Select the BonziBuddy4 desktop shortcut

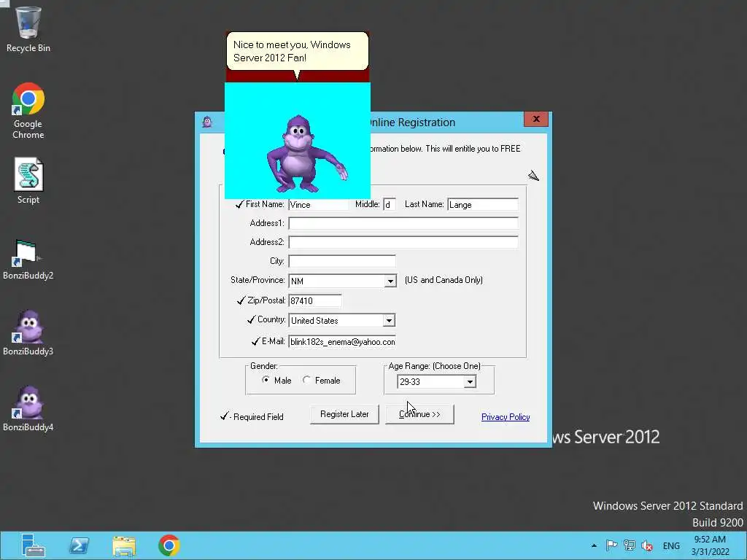[28, 408]
